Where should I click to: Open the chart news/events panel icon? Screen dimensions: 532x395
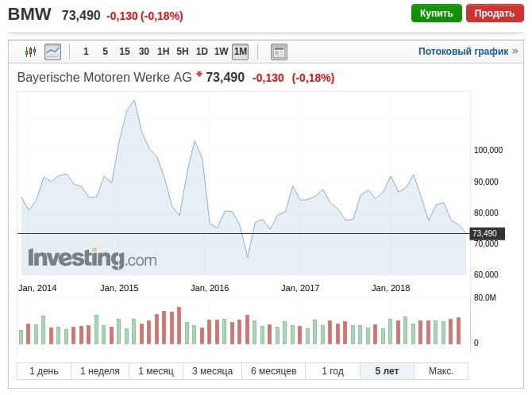[x=279, y=52]
